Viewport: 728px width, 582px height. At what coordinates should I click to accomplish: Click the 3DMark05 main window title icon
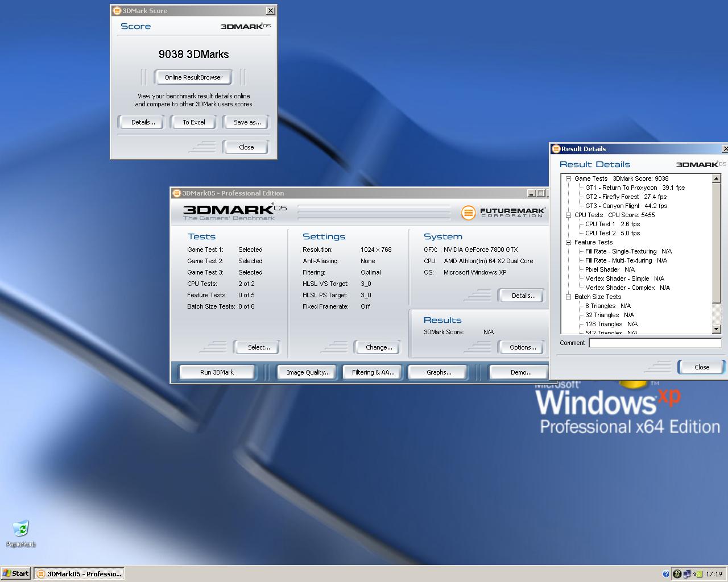pyautogui.click(x=176, y=193)
